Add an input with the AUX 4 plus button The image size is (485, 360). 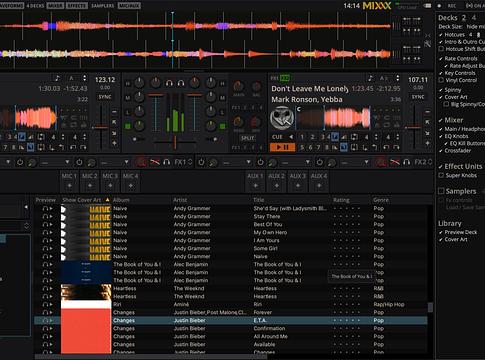319,186
